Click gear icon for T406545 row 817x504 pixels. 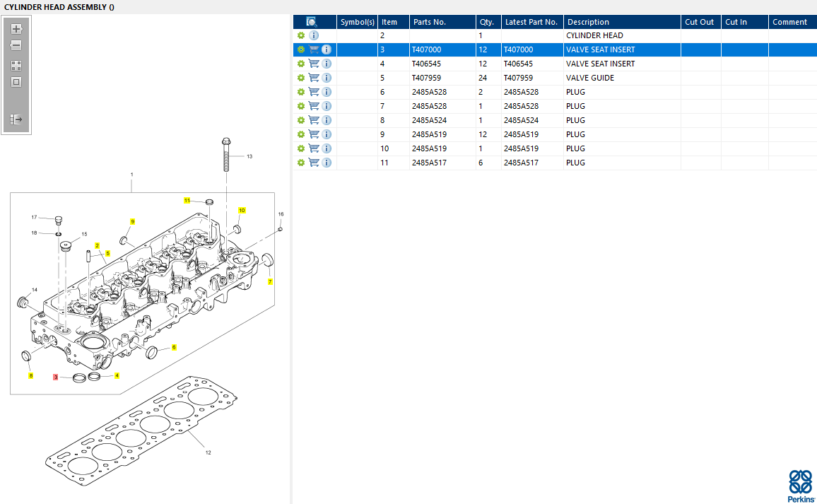(300, 64)
